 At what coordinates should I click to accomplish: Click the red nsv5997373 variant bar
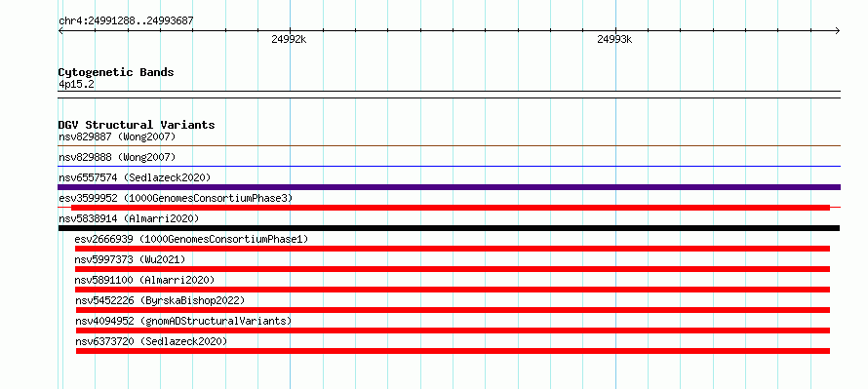[453, 269]
